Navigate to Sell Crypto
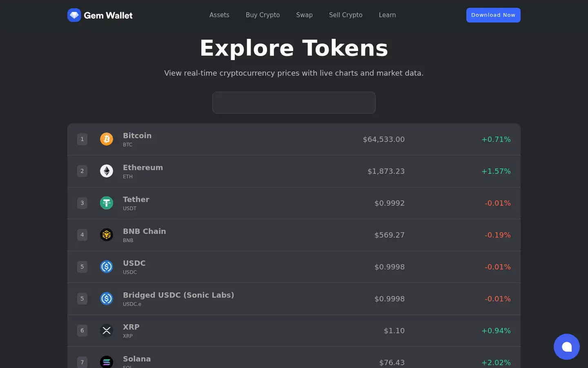 point(345,15)
